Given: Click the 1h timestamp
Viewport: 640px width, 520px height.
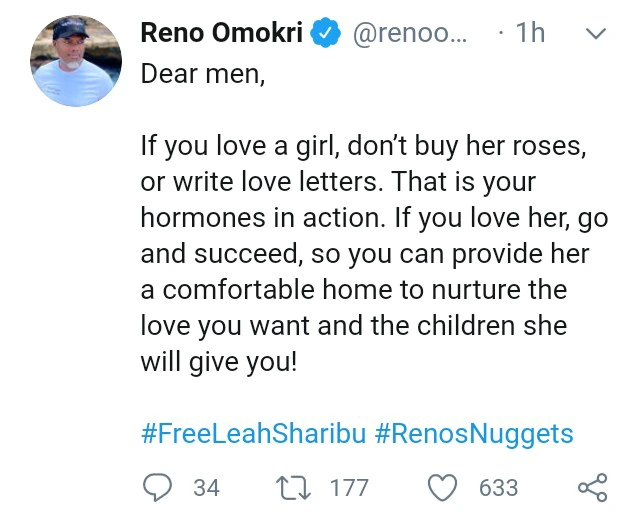Looking at the screenshot, I should (530, 33).
